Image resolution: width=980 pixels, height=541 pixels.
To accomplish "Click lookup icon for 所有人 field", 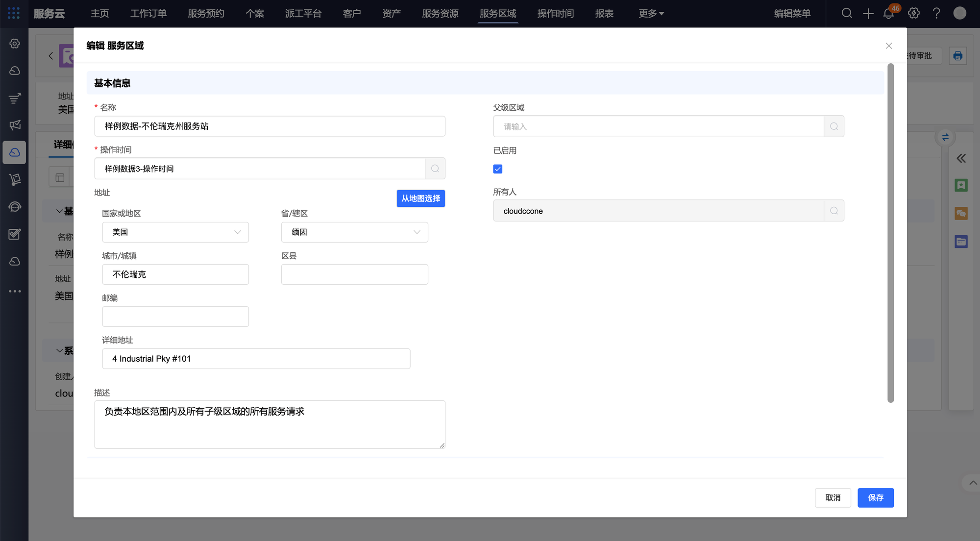I will point(834,211).
